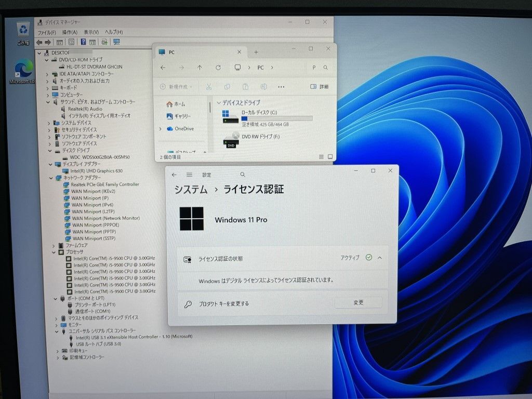Collapse Devices and drives group in Explorer
This screenshot has height=399, width=532.
[219, 103]
